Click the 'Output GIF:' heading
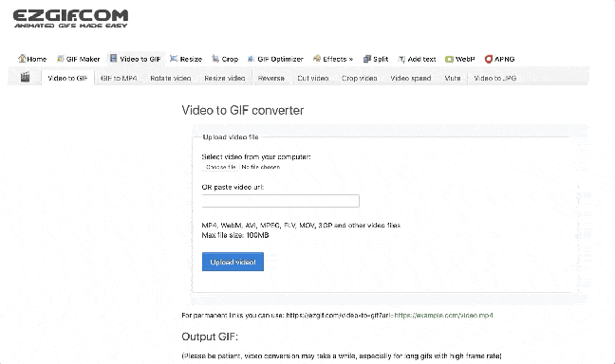 point(210,337)
